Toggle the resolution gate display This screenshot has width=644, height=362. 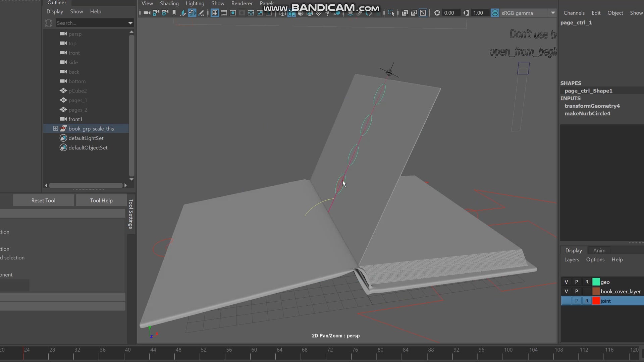point(233,13)
